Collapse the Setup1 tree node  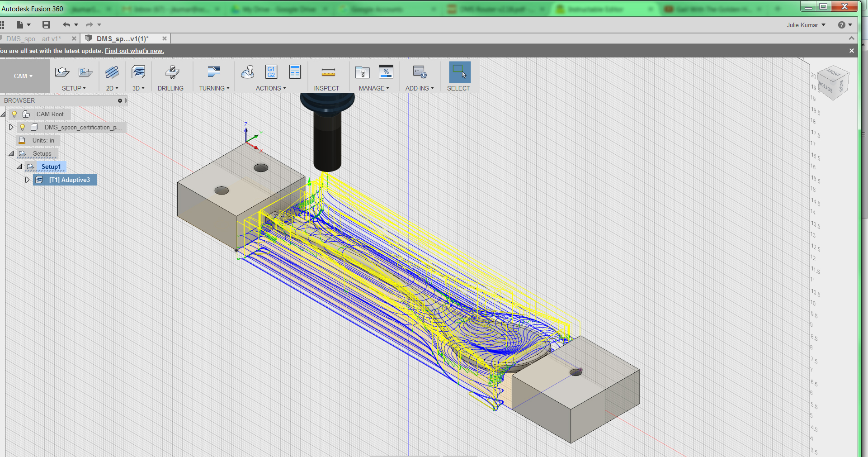click(x=19, y=167)
